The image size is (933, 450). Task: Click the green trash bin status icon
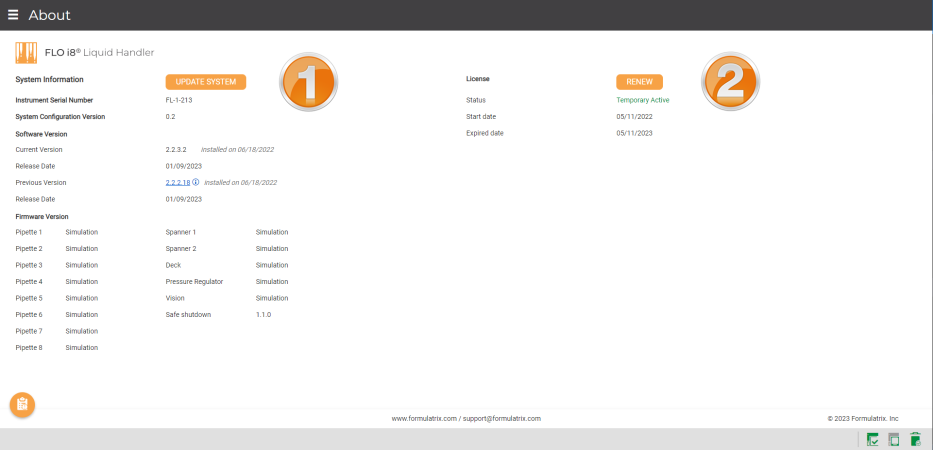pyautogui.click(x=915, y=439)
